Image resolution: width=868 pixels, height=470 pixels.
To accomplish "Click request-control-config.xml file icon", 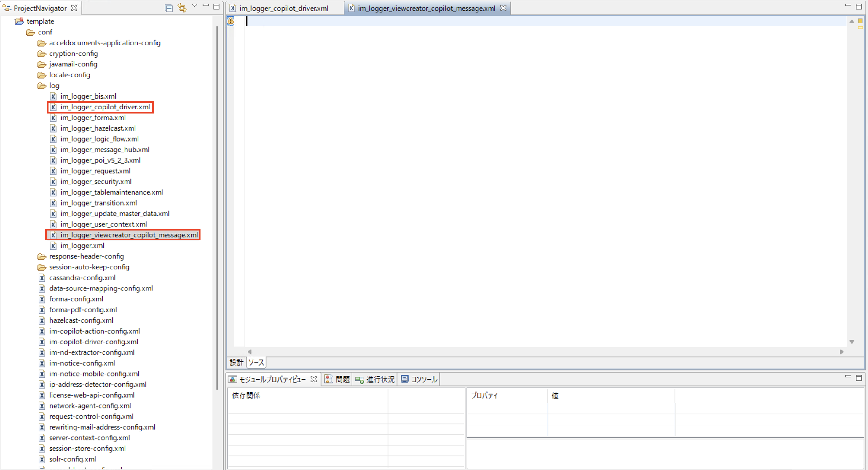I will pyautogui.click(x=42, y=417).
